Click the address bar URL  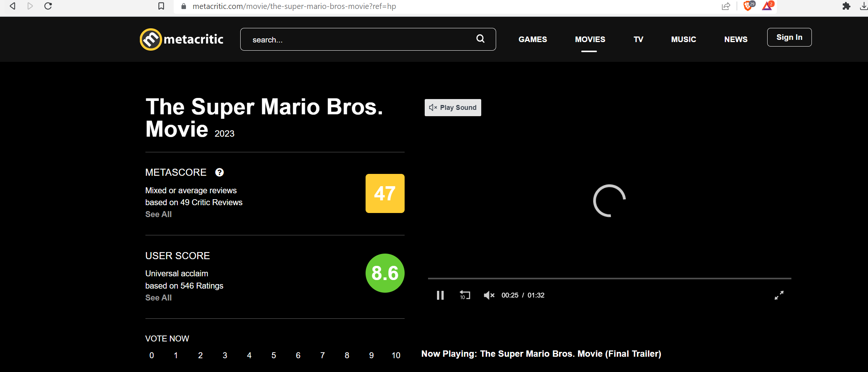294,6
